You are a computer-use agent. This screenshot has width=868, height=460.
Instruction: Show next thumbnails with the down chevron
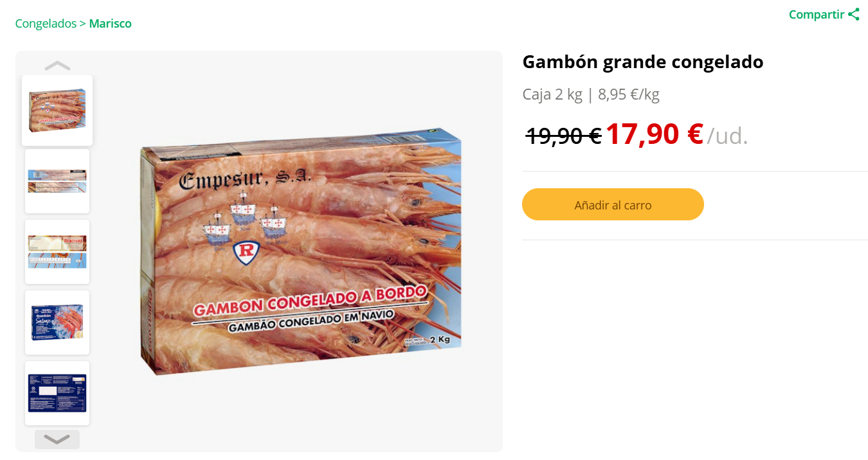pyautogui.click(x=57, y=439)
